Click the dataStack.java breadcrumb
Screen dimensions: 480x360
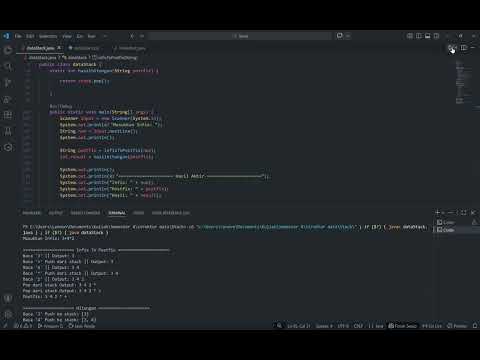(41, 58)
